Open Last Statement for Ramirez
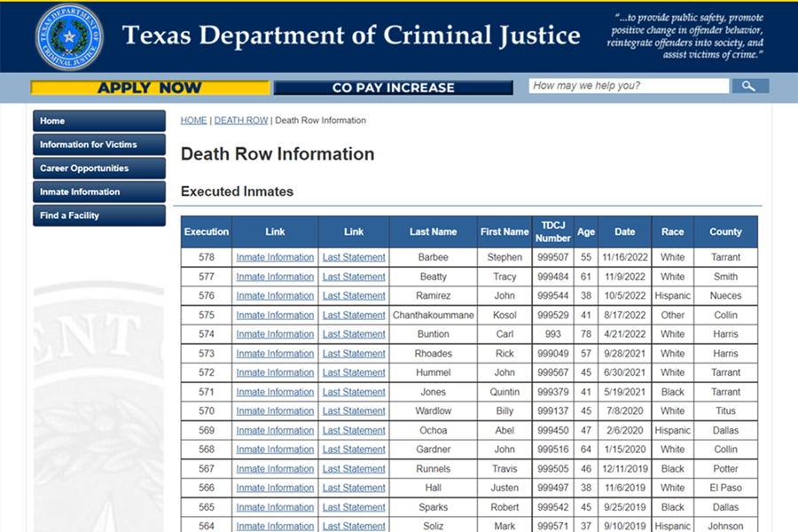The width and height of the screenshot is (798, 532). click(354, 296)
